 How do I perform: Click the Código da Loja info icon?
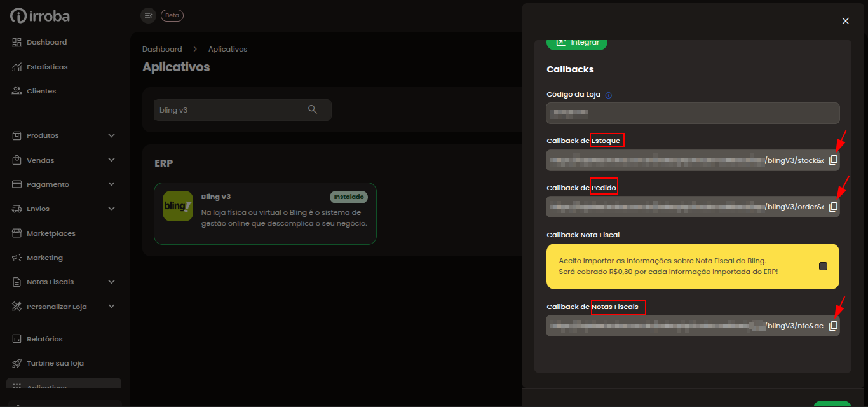click(x=608, y=95)
